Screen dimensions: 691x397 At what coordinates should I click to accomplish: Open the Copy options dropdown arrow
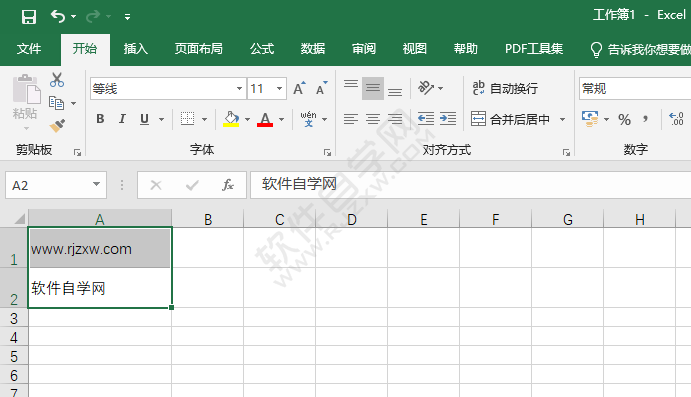coord(74,104)
